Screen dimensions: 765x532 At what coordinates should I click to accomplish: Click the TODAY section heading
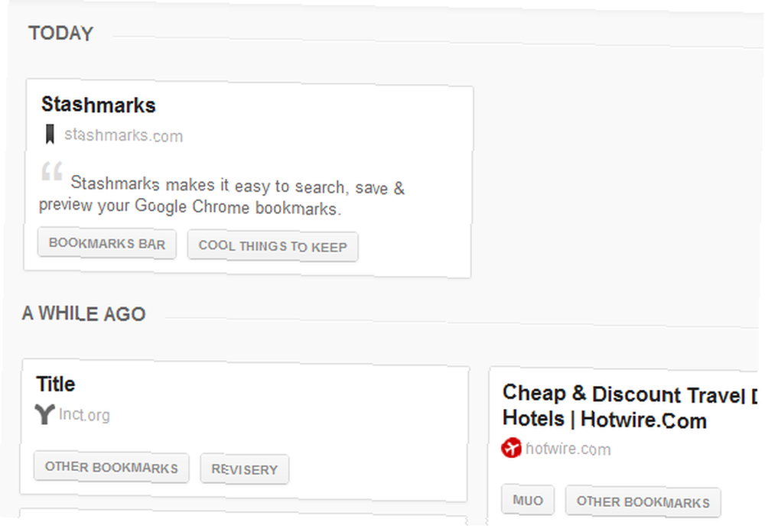click(61, 33)
